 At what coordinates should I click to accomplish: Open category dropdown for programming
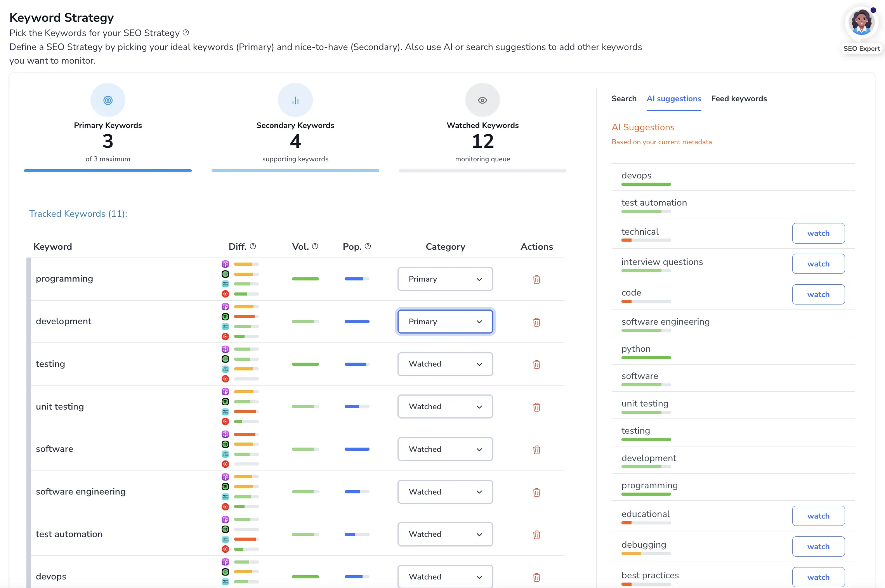445,279
